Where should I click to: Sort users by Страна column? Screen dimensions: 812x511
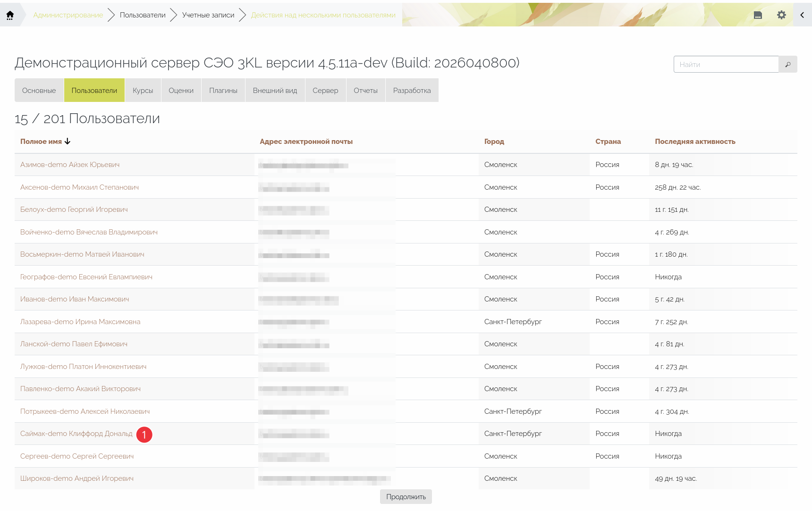point(608,142)
